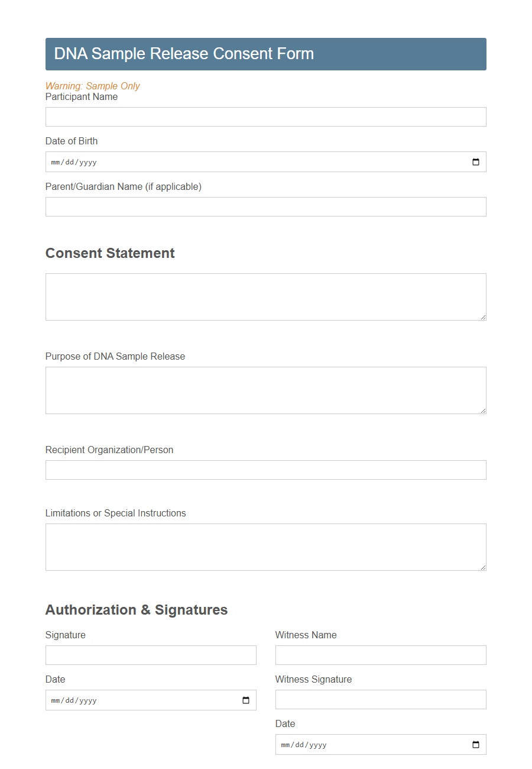Open the calendar icon beside Signature Date

[x=245, y=700]
